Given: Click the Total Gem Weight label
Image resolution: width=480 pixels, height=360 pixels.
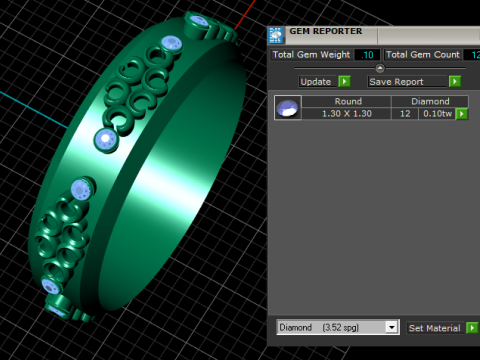Looking at the screenshot, I should (311, 55).
